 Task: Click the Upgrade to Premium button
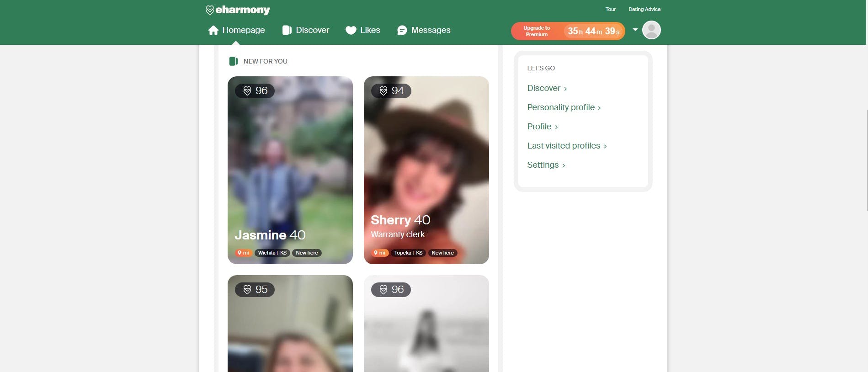click(567, 31)
